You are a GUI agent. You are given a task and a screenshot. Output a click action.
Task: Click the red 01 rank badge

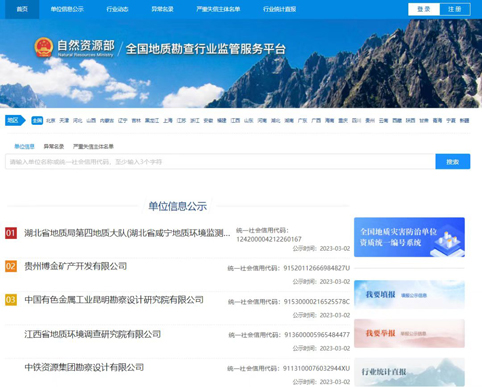click(11, 233)
